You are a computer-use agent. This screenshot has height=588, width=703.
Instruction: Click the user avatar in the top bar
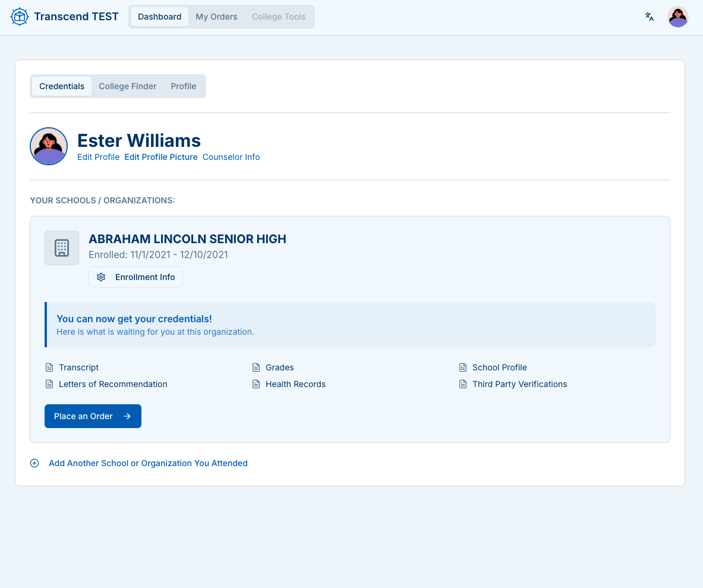677,17
